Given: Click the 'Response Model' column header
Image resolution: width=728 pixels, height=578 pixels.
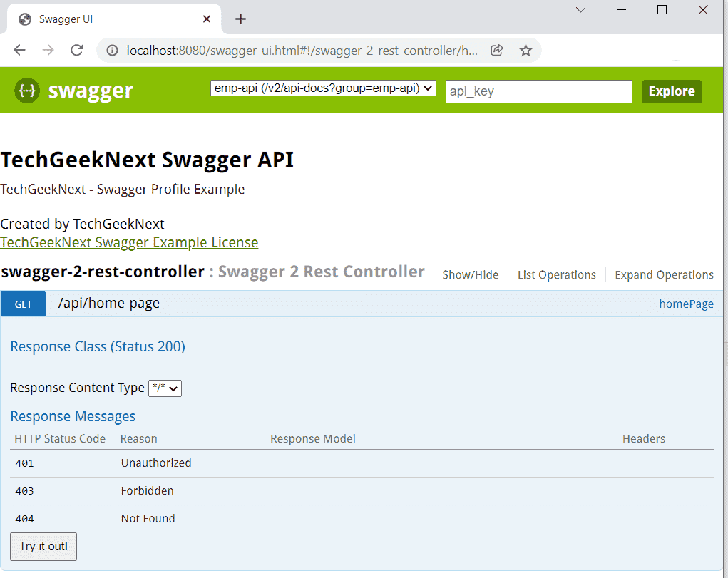Looking at the screenshot, I should pos(313,439).
